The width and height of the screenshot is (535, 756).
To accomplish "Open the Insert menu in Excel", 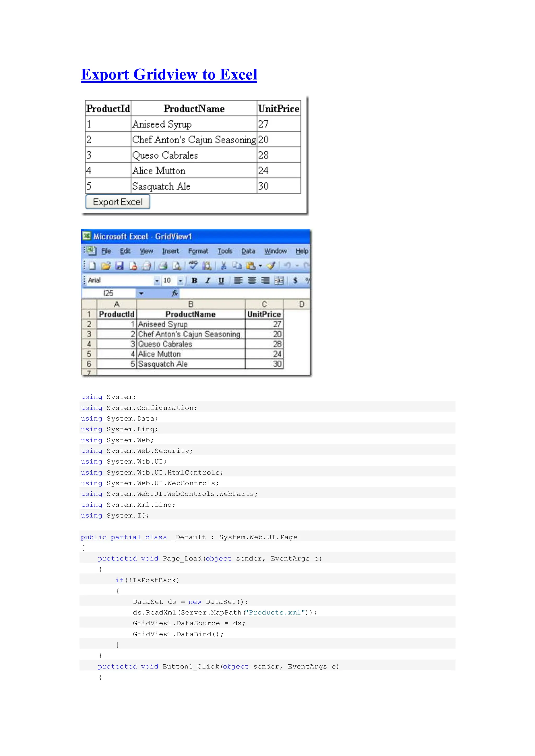I will coord(170,251).
